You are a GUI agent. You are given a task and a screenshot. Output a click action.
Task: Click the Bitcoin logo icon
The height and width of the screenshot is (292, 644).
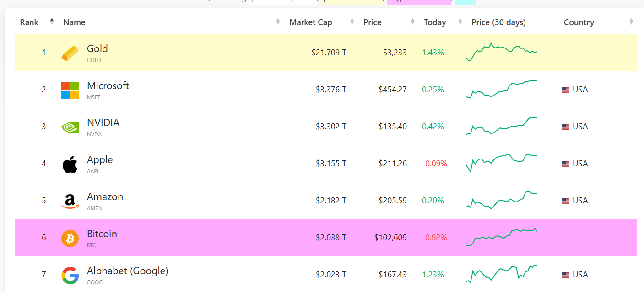70,238
